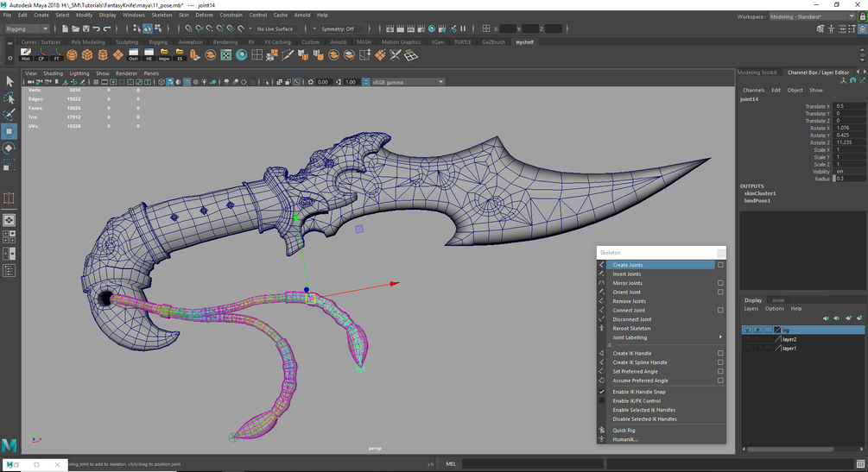Choose the Lasso Select tool
The height and width of the screenshot is (472, 868).
pyautogui.click(x=10, y=98)
